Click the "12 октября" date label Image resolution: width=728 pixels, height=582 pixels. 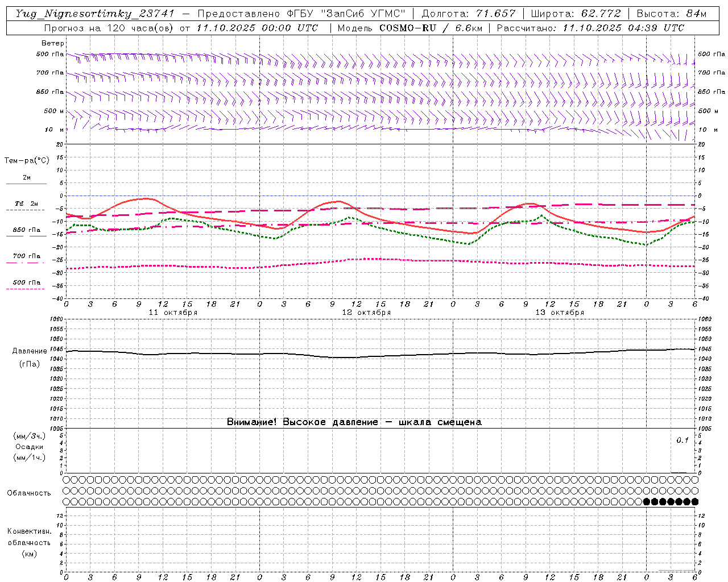coord(366,313)
